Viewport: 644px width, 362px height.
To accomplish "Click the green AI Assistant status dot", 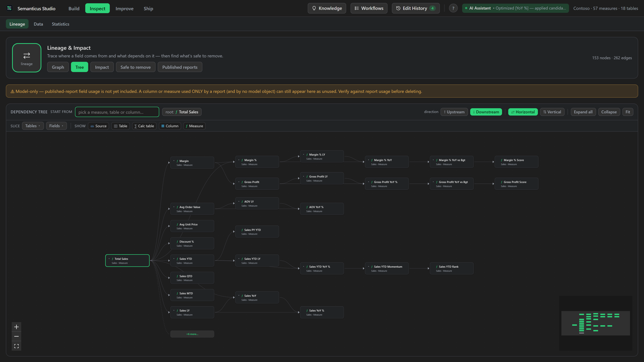I will 466,8.
